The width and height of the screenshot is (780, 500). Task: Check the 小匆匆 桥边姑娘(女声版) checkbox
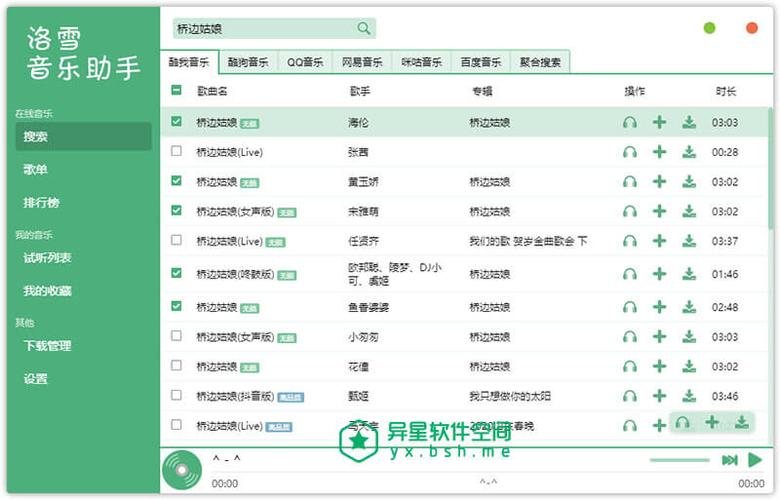point(176,336)
